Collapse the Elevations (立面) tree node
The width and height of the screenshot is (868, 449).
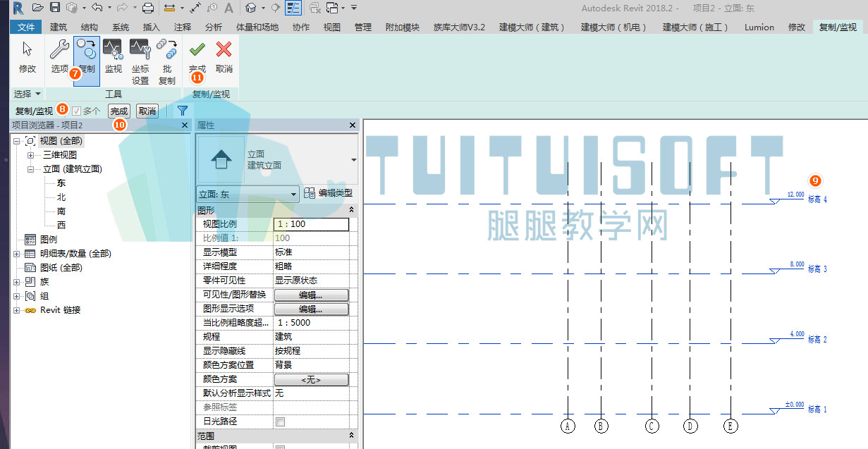coord(30,169)
